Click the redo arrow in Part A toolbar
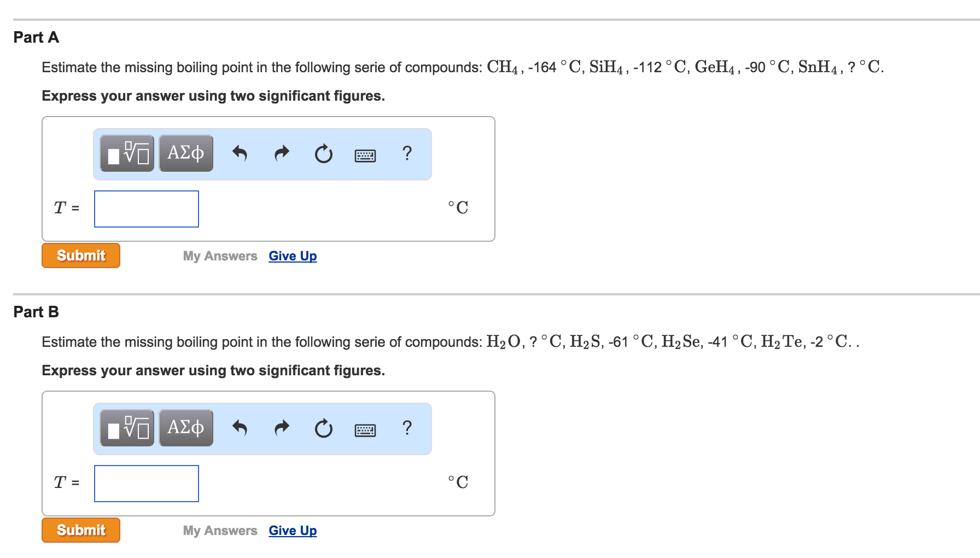 click(x=281, y=154)
